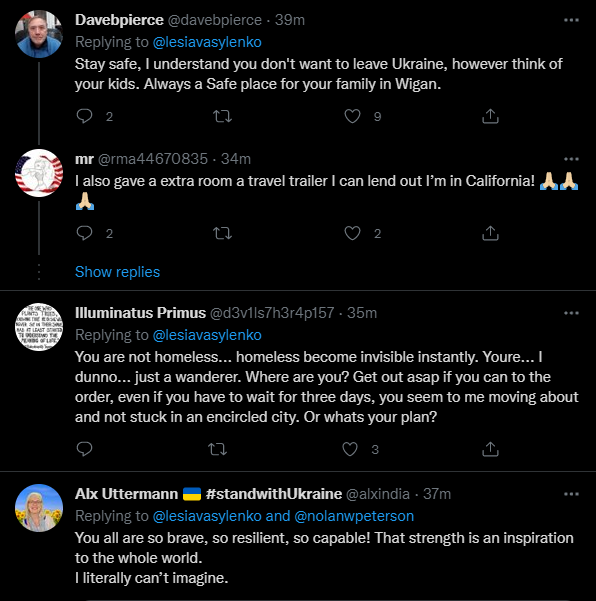Reply to Davebpierce's tweet

(x=84, y=116)
